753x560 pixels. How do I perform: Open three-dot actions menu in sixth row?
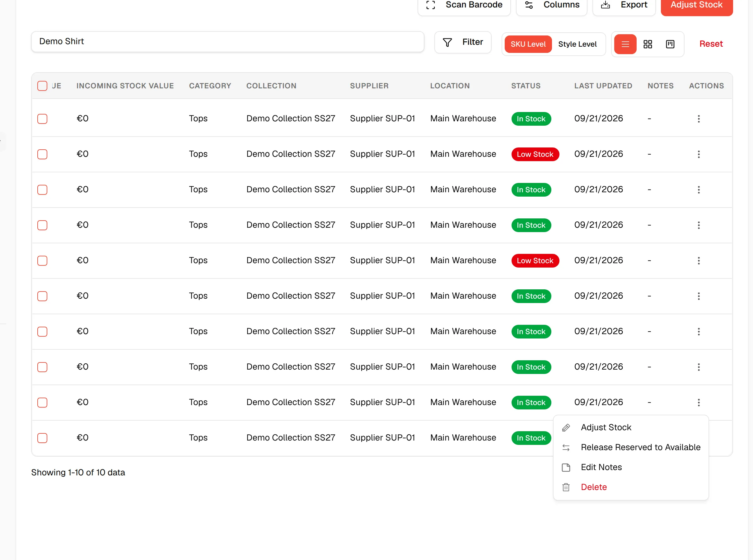(699, 296)
